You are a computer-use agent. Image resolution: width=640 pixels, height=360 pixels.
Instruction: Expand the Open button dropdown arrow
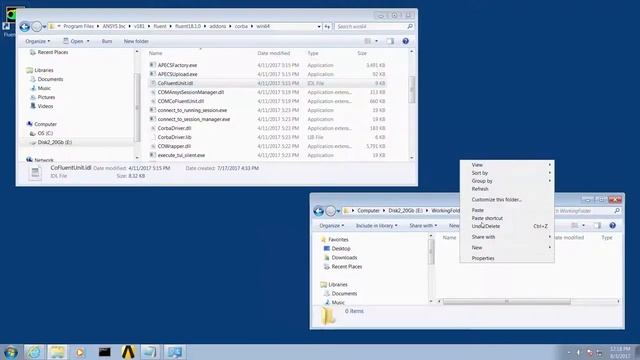tap(88, 42)
